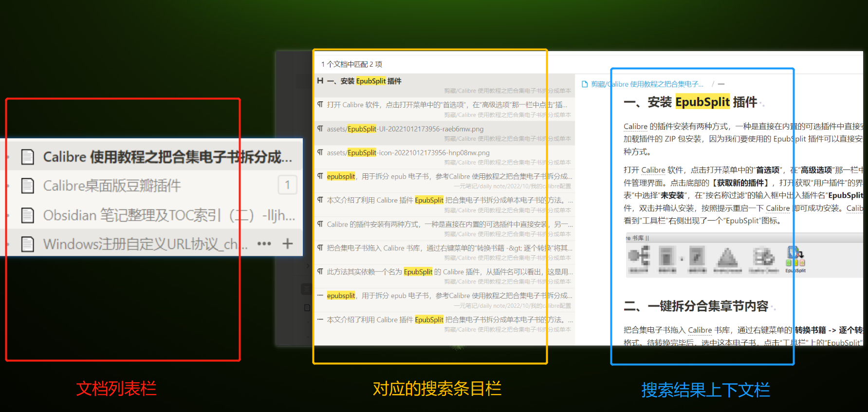Click the preview heading 一、安装 EpubSplit 插件
868x412 pixels.
pyautogui.click(x=690, y=102)
